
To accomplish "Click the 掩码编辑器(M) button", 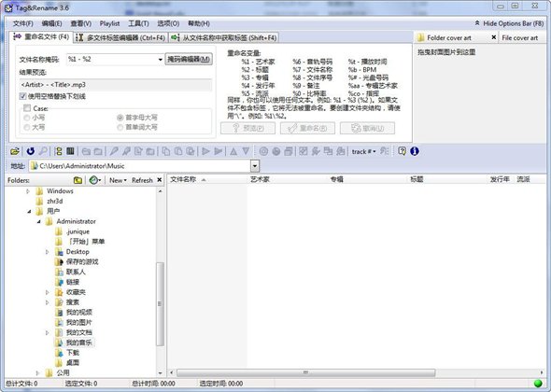I will pos(189,59).
